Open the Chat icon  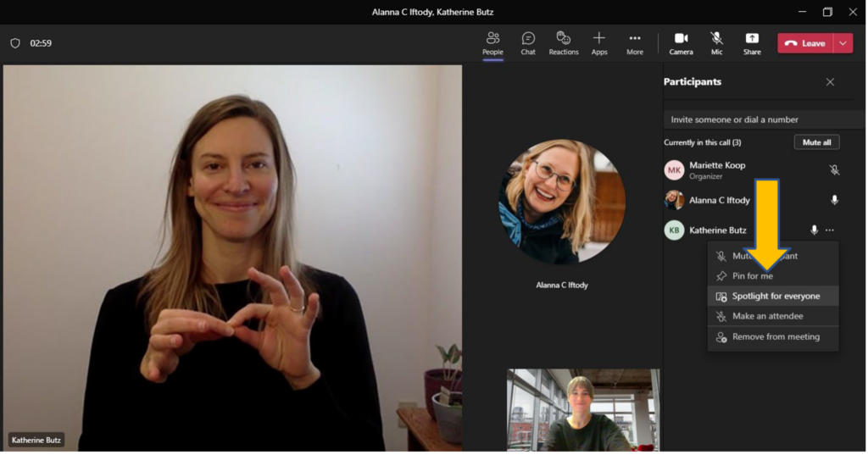[x=528, y=43]
